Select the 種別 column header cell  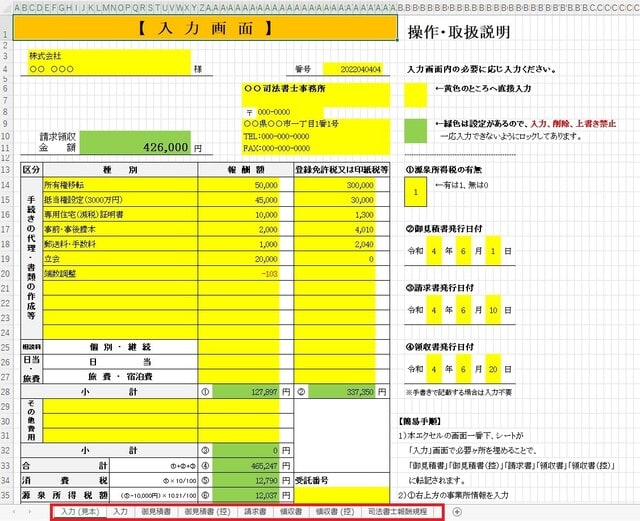[120, 170]
